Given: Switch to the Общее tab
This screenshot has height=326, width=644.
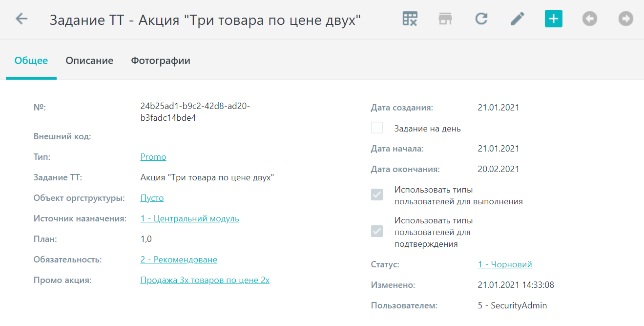Looking at the screenshot, I should click(x=31, y=61).
